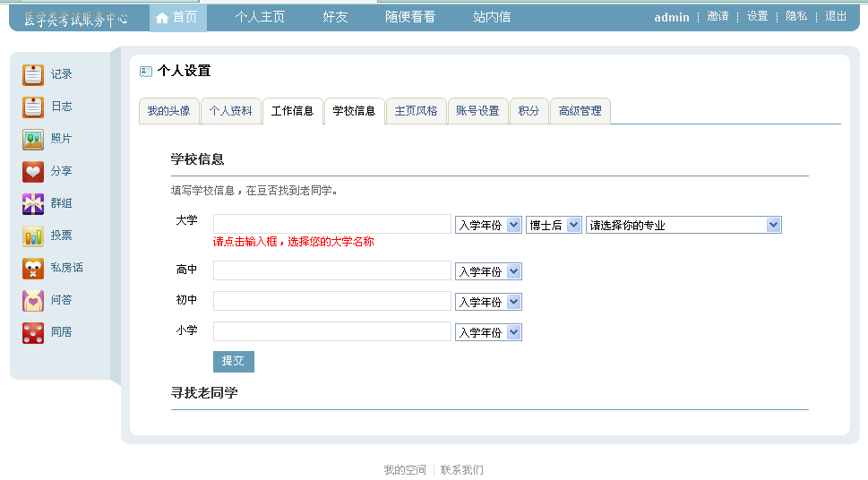Go to 首页 in top navigation
The image size is (868, 480).
pyautogui.click(x=178, y=18)
